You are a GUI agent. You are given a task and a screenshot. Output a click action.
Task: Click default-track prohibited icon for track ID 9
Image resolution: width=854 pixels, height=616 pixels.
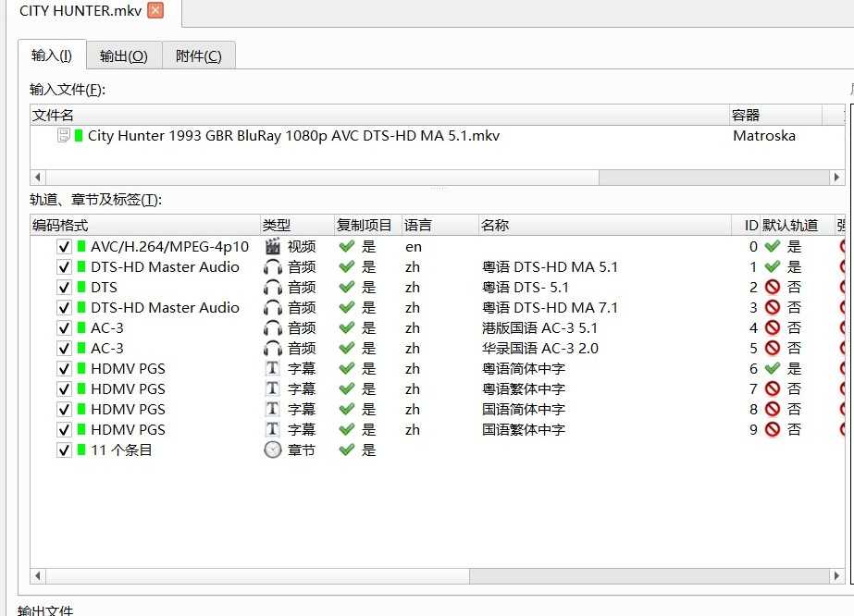(773, 430)
